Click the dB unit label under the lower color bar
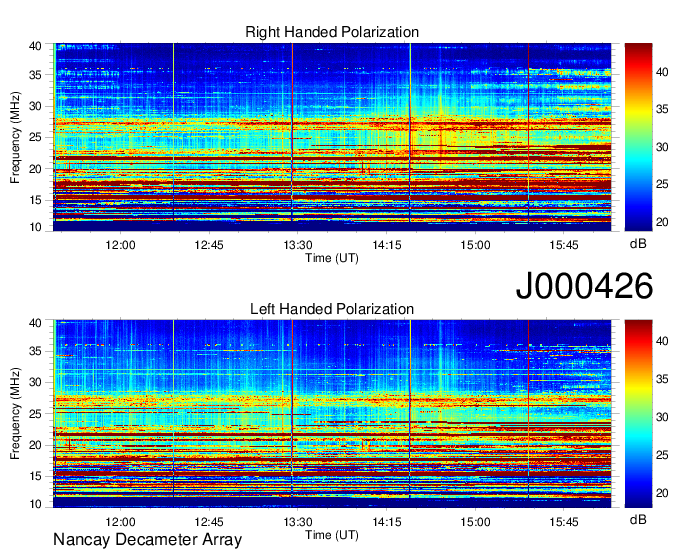 click(x=638, y=519)
